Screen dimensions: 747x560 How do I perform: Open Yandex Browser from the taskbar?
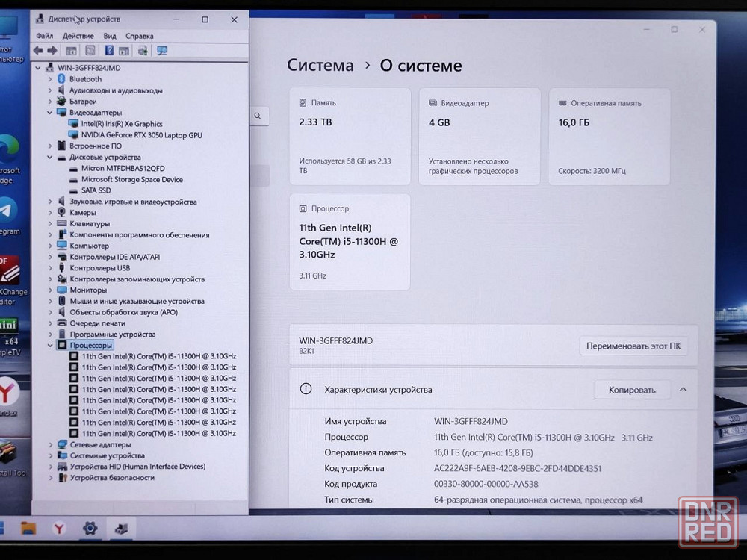click(x=59, y=528)
